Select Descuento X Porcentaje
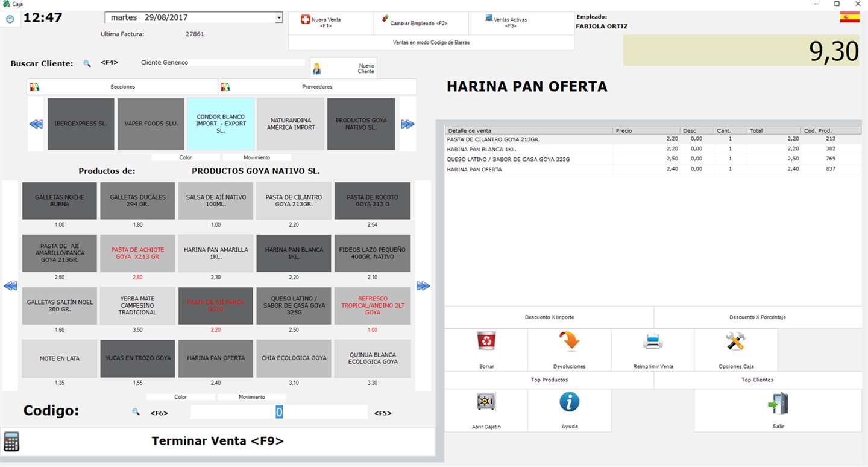The image size is (868, 467). (x=758, y=317)
